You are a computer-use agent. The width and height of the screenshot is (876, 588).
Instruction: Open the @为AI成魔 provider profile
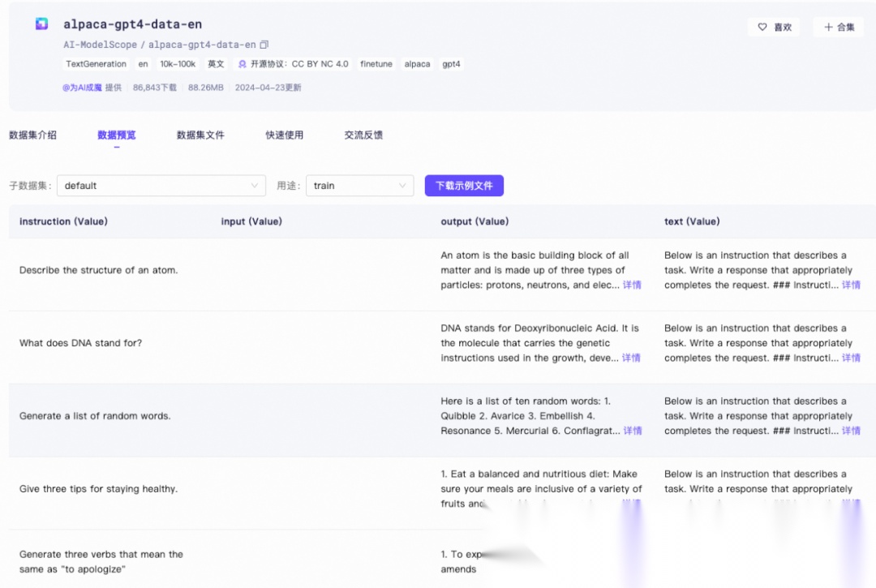click(82, 88)
